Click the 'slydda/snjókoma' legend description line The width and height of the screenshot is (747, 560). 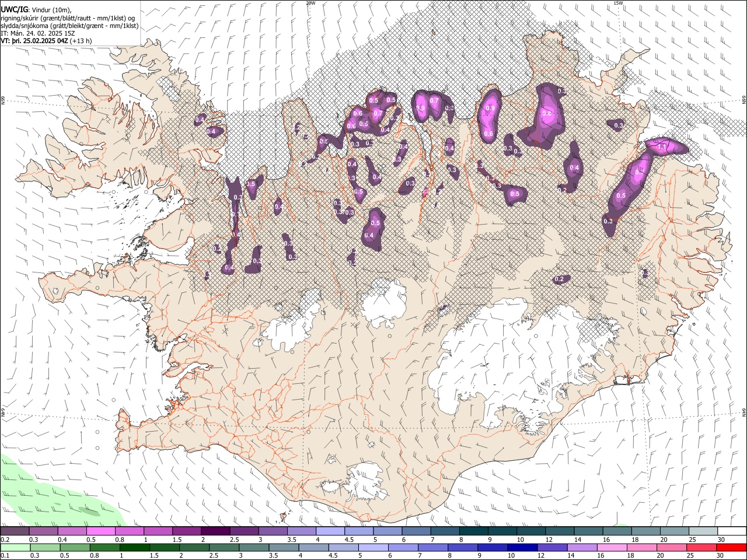(69, 26)
